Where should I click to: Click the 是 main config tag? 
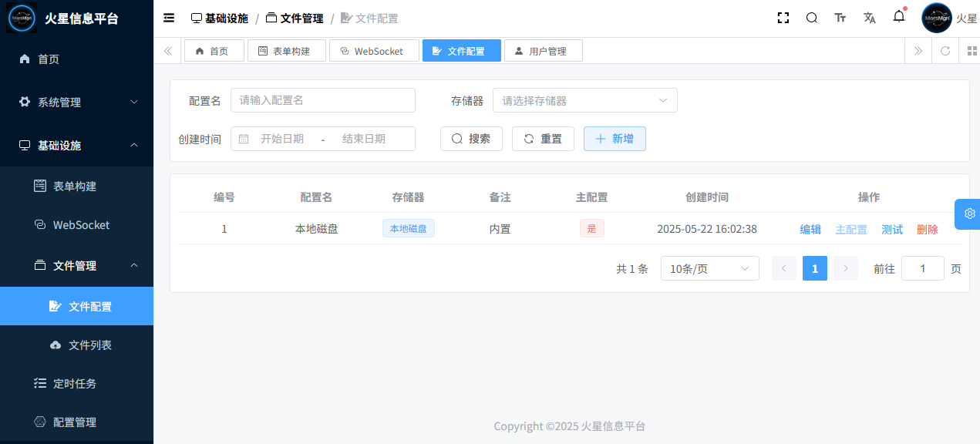592,228
